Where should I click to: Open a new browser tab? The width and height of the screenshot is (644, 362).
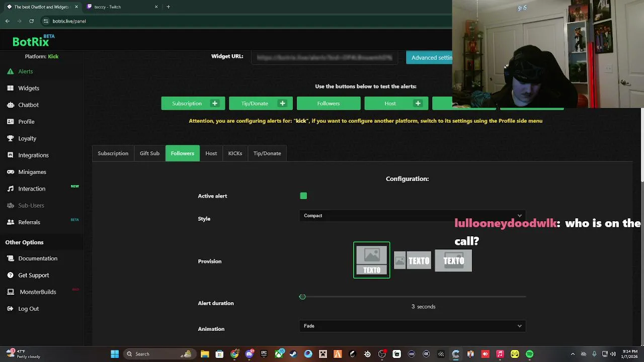coord(168,7)
